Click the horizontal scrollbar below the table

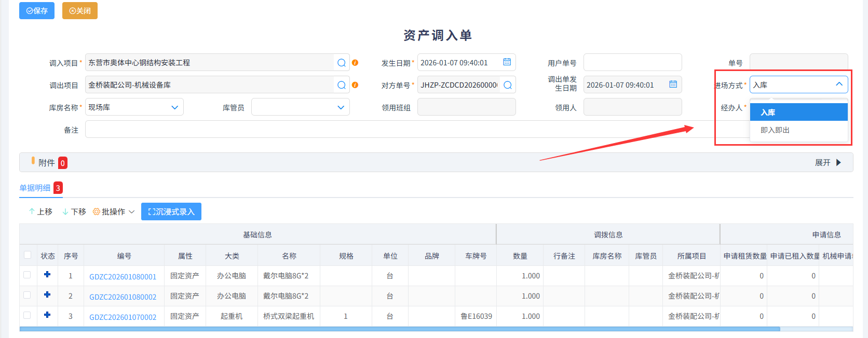400,329
